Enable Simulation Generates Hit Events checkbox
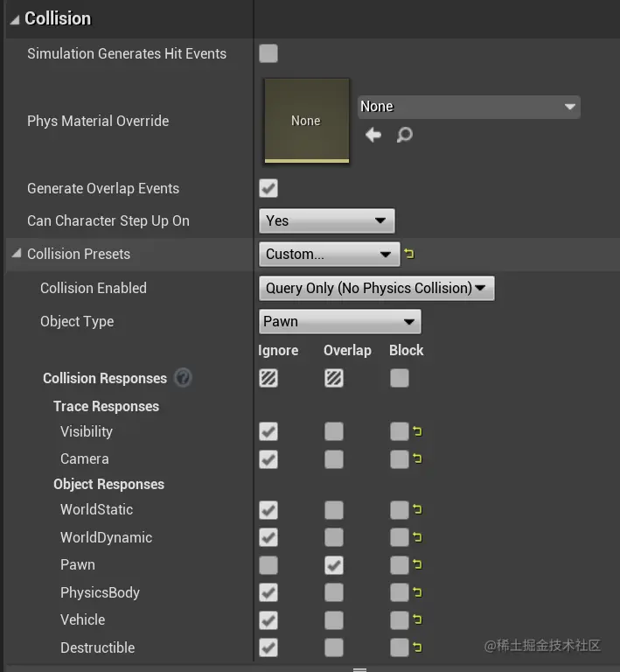 pos(268,53)
